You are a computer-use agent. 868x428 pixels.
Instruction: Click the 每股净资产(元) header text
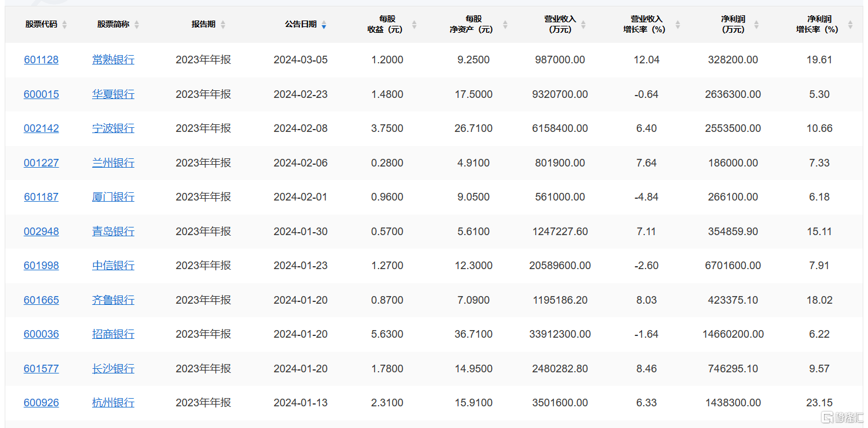(x=471, y=25)
